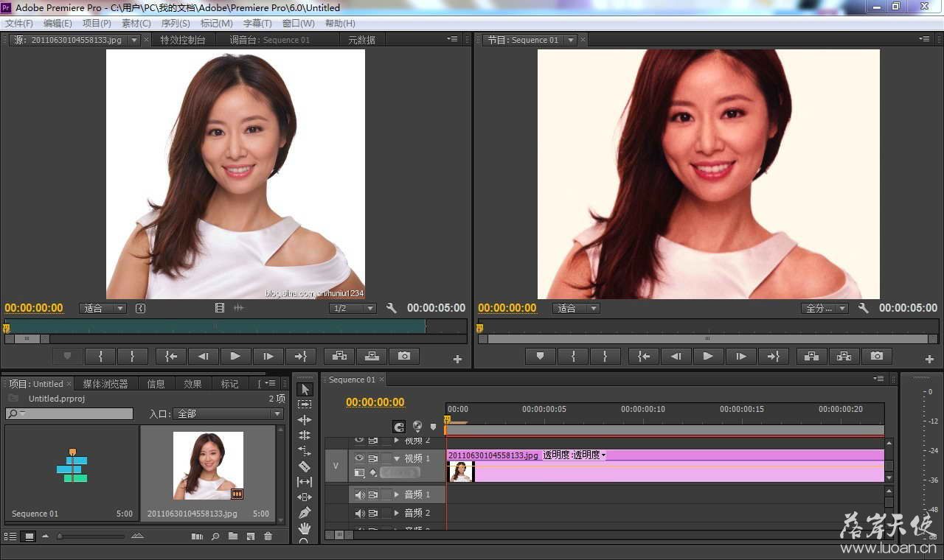
Task: Open Source monitor settings wrench
Action: pos(392,308)
